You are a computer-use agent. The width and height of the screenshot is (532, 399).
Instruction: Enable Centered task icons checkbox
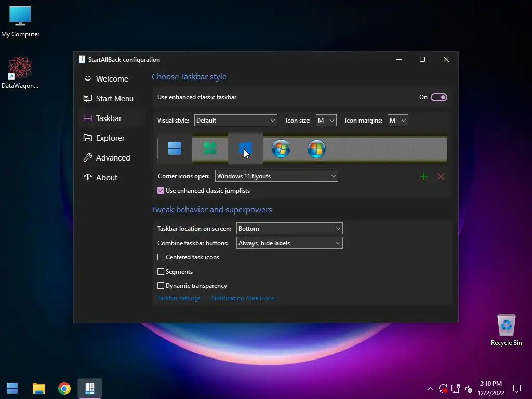[x=161, y=257]
